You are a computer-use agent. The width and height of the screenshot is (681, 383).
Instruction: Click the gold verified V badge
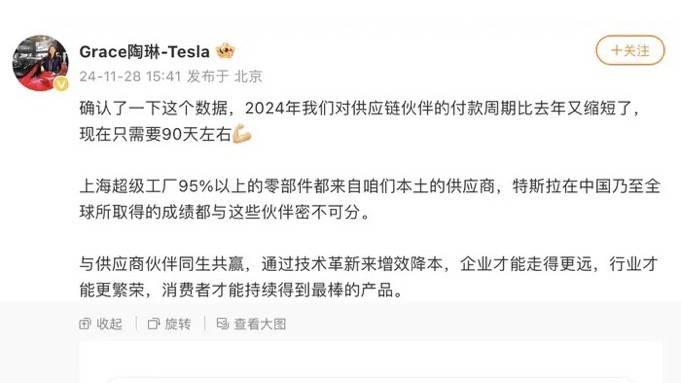(61, 84)
